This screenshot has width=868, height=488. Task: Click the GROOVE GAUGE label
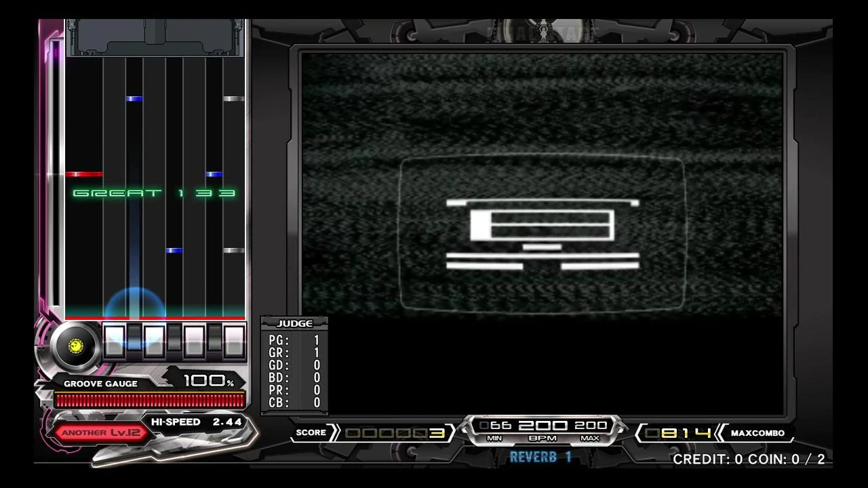pos(100,384)
